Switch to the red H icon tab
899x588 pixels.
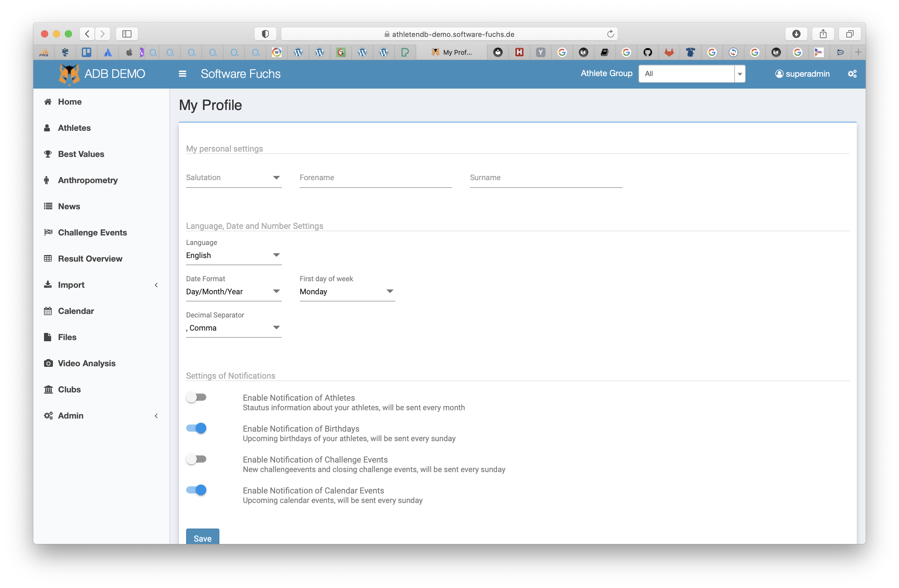tap(519, 53)
